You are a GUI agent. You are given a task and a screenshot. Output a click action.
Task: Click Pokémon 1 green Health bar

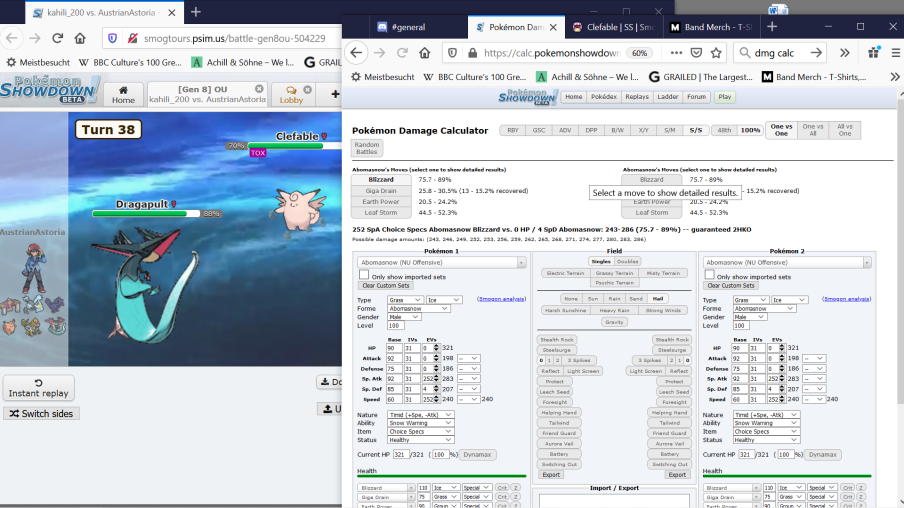tap(442, 476)
